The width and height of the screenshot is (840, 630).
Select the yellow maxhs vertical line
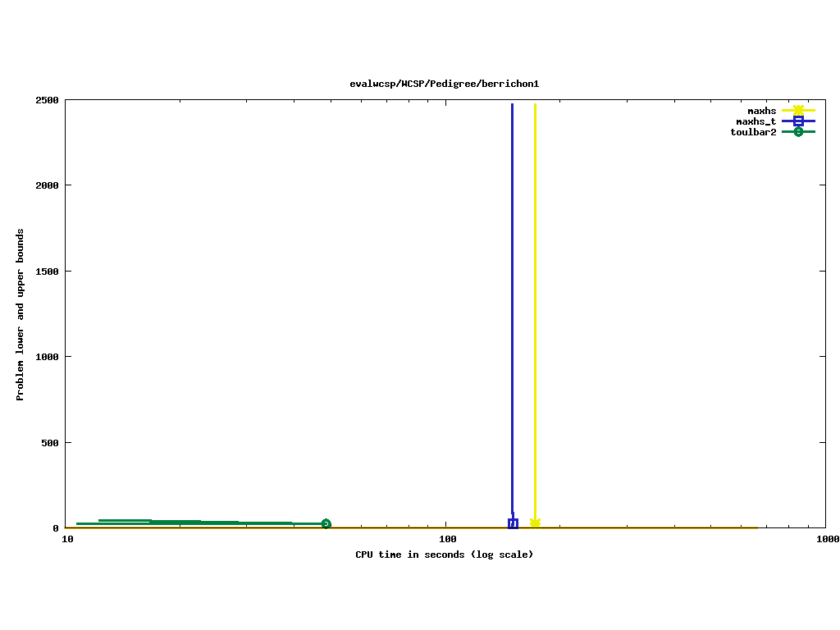[535, 287]
